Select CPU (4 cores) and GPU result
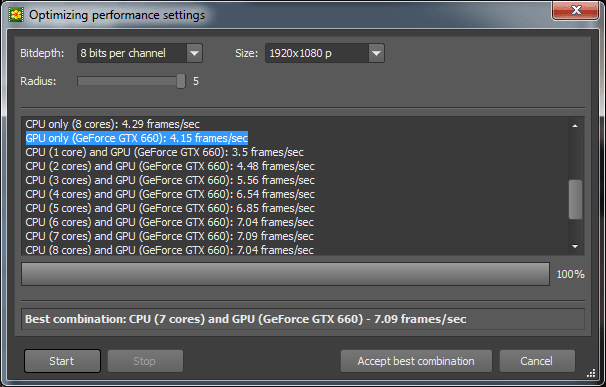606x387 pixels. 170,194
